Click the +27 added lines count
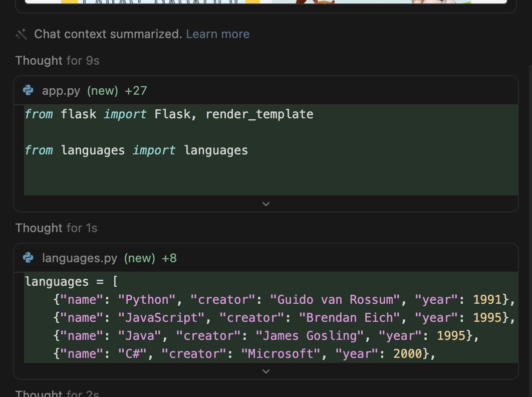Image resolution: width=532 pixels, height=397 pixels. pos(136,91)
